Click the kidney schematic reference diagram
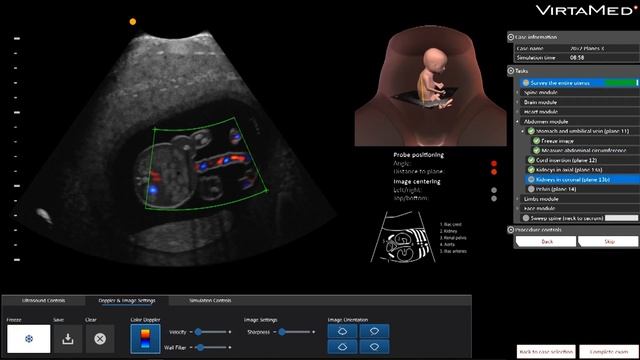The height and width of the screenshot is (360, 640). tap(403, 238)
